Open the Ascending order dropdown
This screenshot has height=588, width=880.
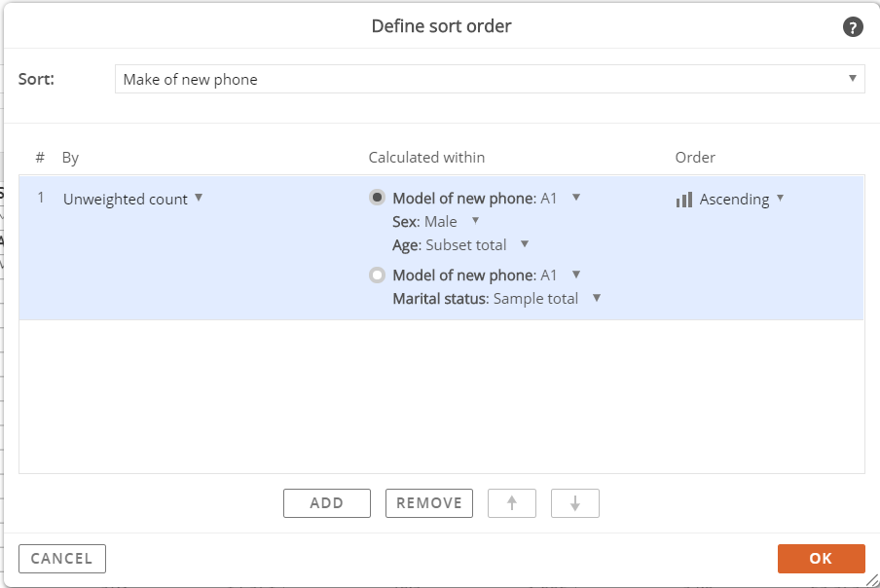click(x=780, y=198)
